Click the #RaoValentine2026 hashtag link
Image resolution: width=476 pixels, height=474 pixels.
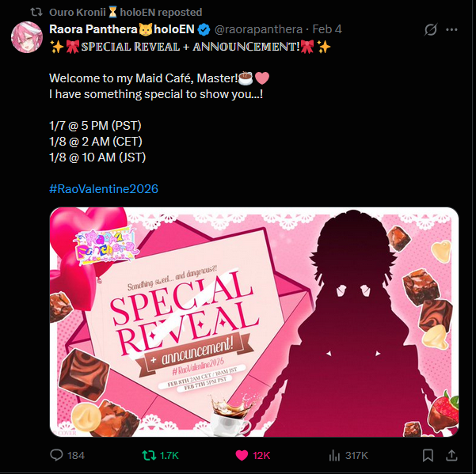coord(104,188)
